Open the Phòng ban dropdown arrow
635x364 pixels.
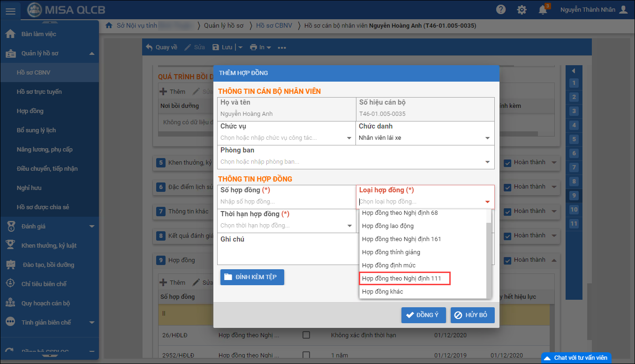coord(488,162)
